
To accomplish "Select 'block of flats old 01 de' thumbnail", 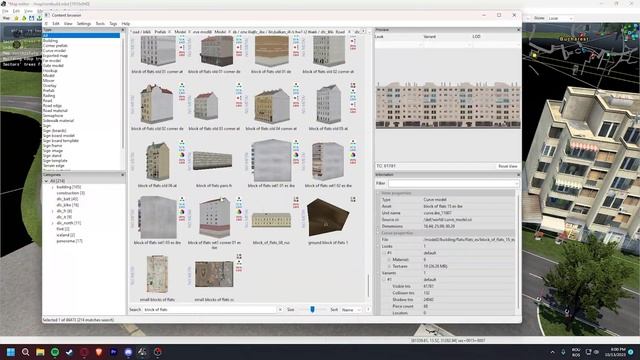I will pyautogui.click(x=272, y=51).
